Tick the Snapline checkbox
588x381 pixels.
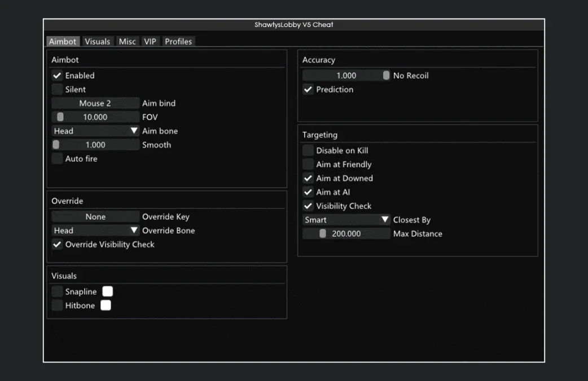click(57, 291)
